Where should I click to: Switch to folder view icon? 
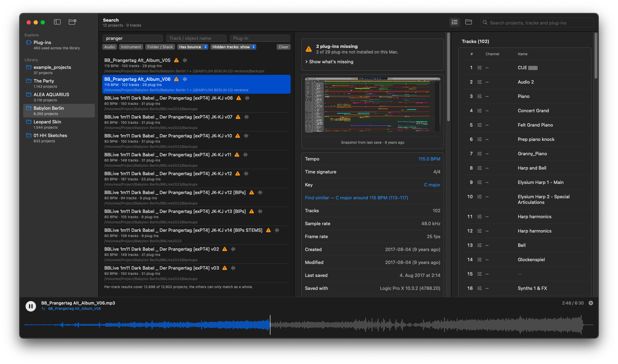coord(468,22)
